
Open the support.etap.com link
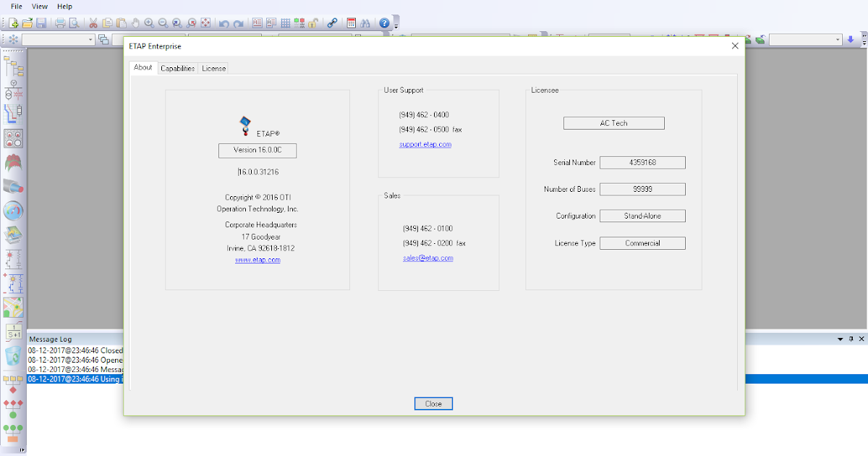[425, 145]
